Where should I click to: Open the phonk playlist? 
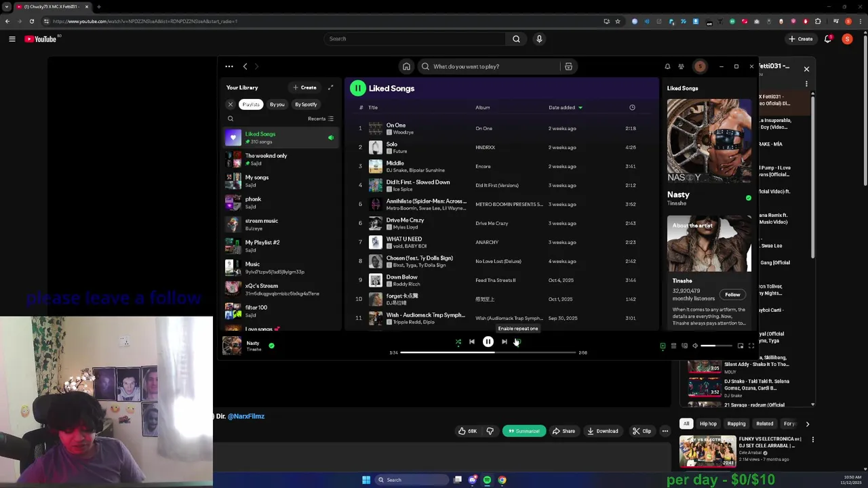(x=281, y=203)
